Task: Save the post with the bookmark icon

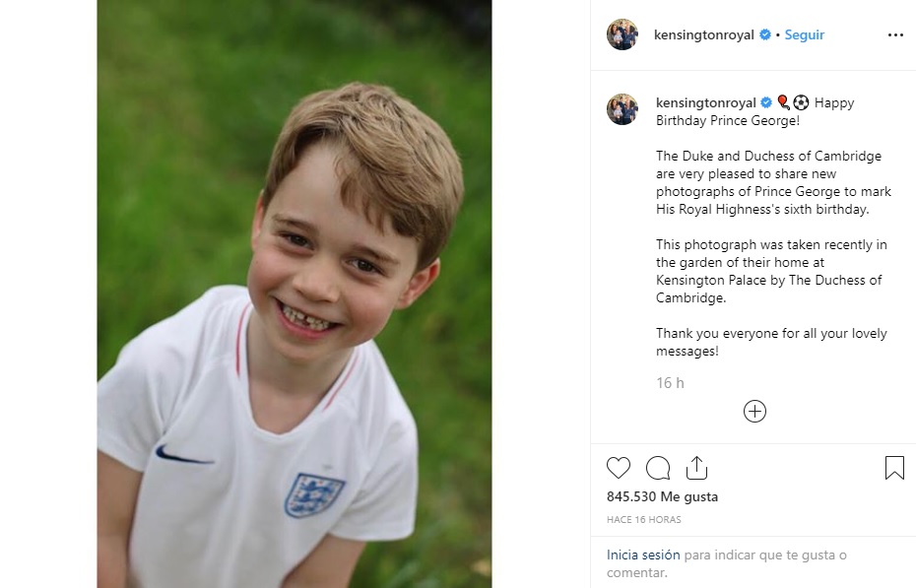Action: [894, 468]
